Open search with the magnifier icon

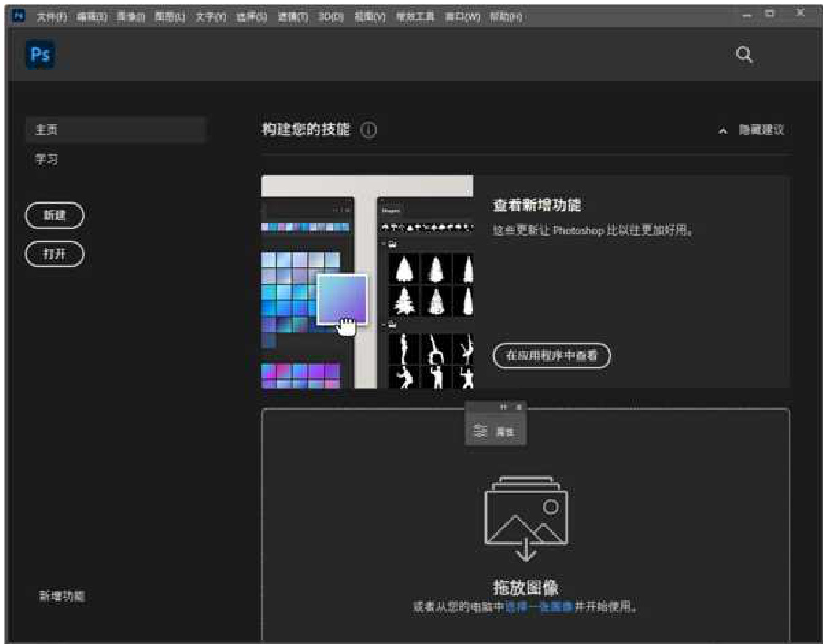[x=744, y=55]
